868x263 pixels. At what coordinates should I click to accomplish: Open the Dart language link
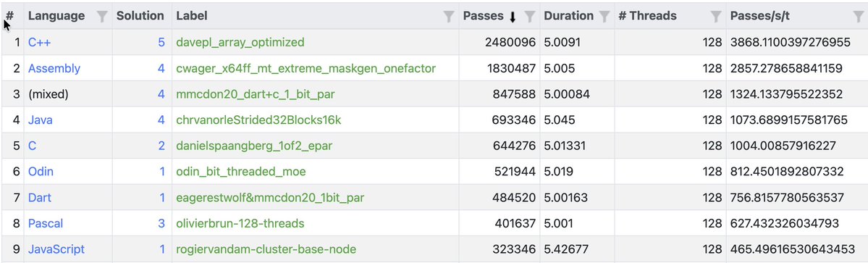tap(40, 197)
